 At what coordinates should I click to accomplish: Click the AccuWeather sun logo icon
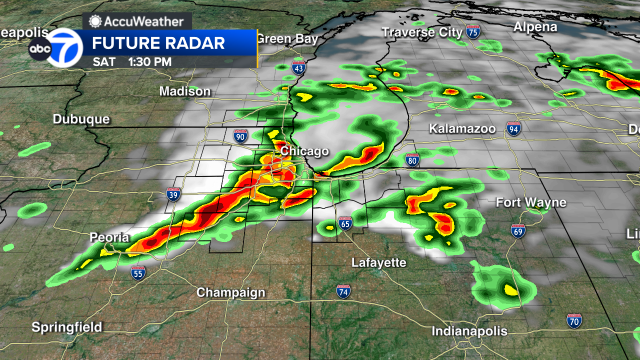click(95, 21)
